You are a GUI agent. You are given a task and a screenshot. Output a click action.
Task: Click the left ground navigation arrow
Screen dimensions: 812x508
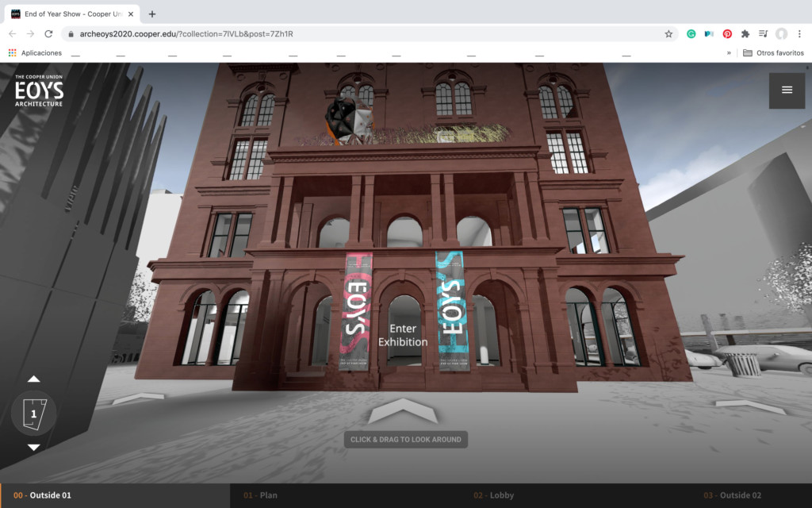[137, 398]
